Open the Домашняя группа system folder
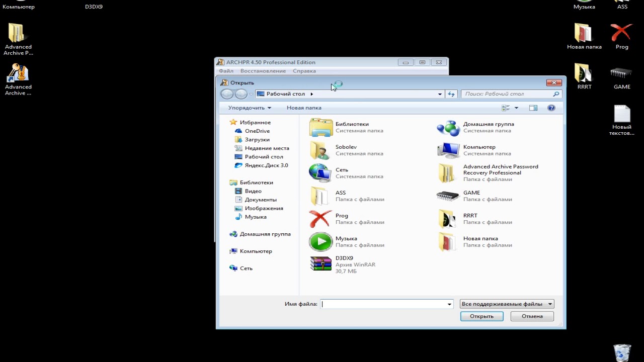 point(448,127)
